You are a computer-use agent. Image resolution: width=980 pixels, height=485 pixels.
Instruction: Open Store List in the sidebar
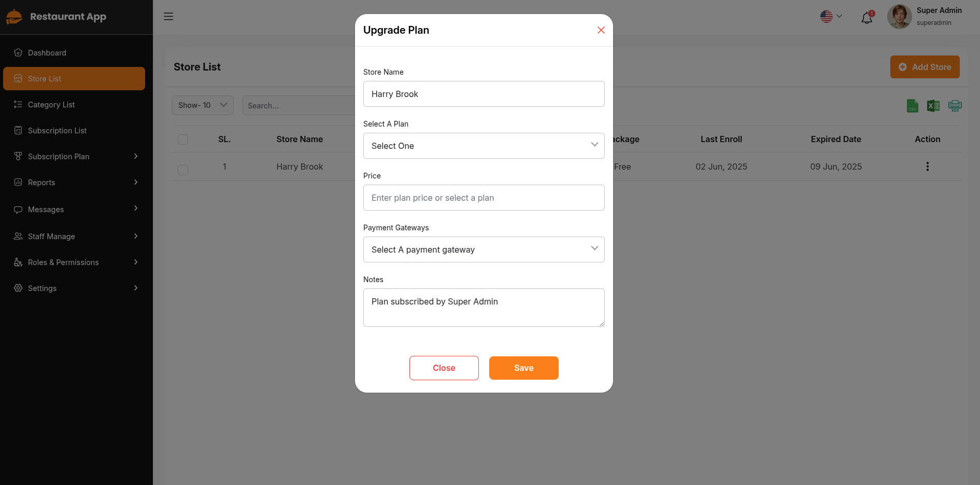tap(74, 78)
